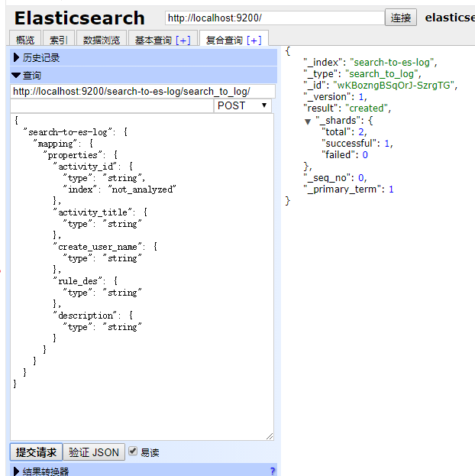This screenshot has width=475, height=476.
Task: Click the "_id" value wKBozngBSqOrJ-SzrgTG
Action: 393,85
